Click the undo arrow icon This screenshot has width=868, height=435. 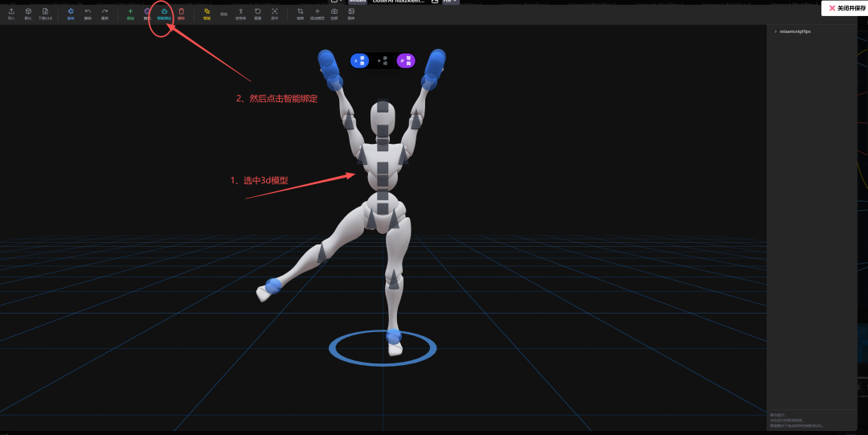pos(88,12)
